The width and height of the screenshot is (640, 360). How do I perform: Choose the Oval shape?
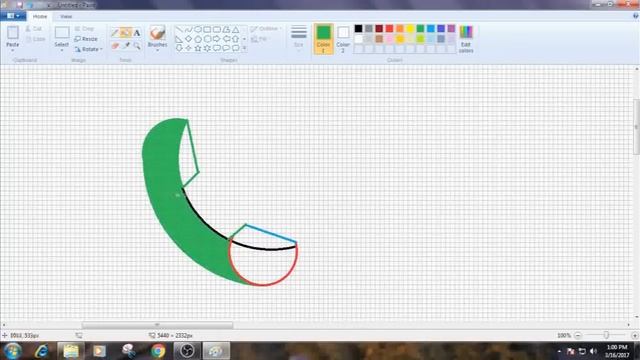pyautogui.click(x=198, y=30)
